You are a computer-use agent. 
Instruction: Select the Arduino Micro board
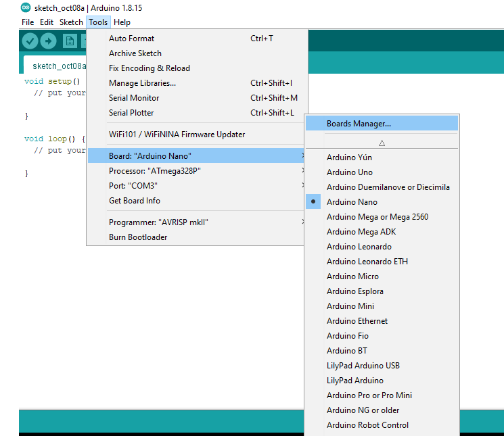pos(382,276)
